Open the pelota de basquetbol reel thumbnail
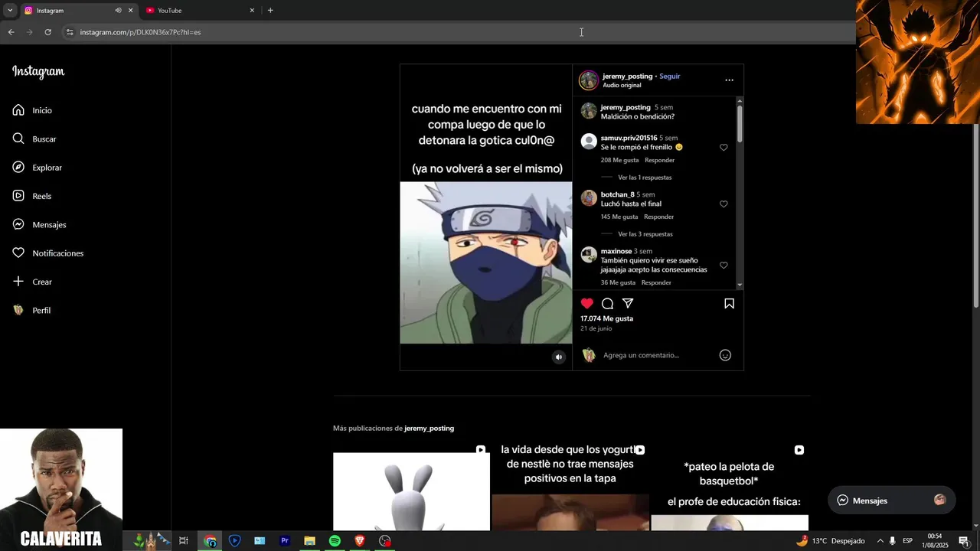The width and height of the screenshot is (980, 551). coord(730,487)
